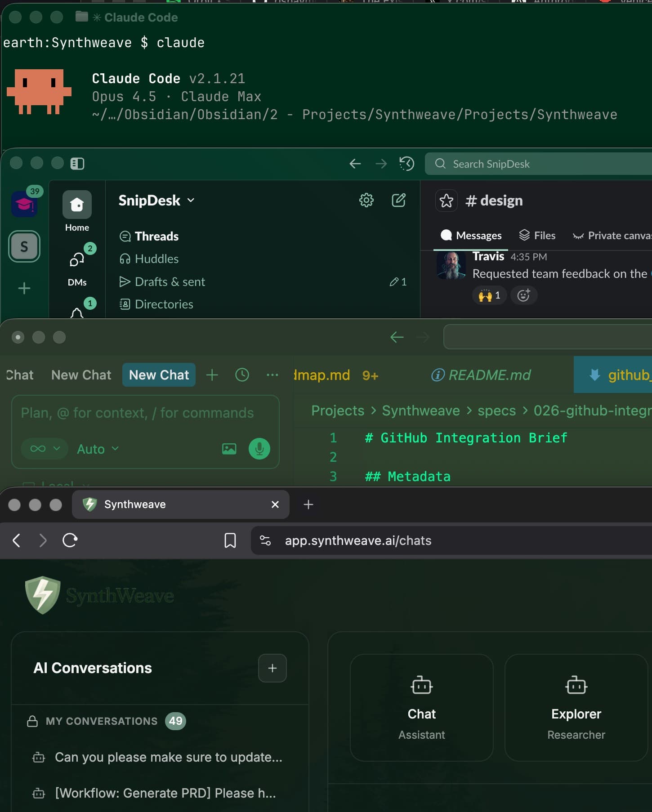Reload the Synthweave browser page
The image size is (652, 812).
click(70, 540)
